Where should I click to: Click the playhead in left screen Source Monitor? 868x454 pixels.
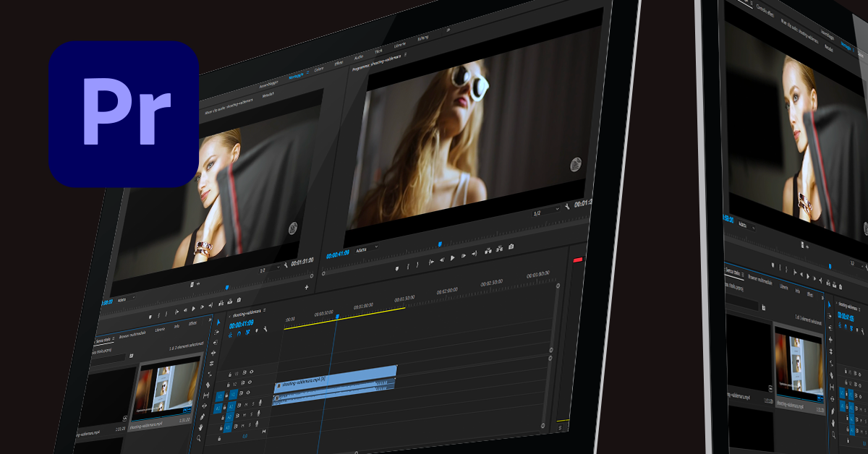[x=227, y=287]
